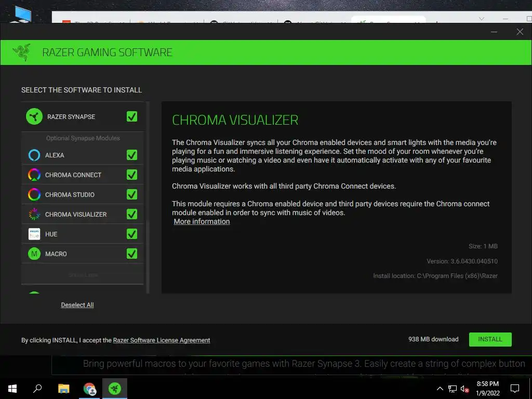Show hidden system tray icons
The width and height of the screenshot is (532, 399).
pos(440,389)
